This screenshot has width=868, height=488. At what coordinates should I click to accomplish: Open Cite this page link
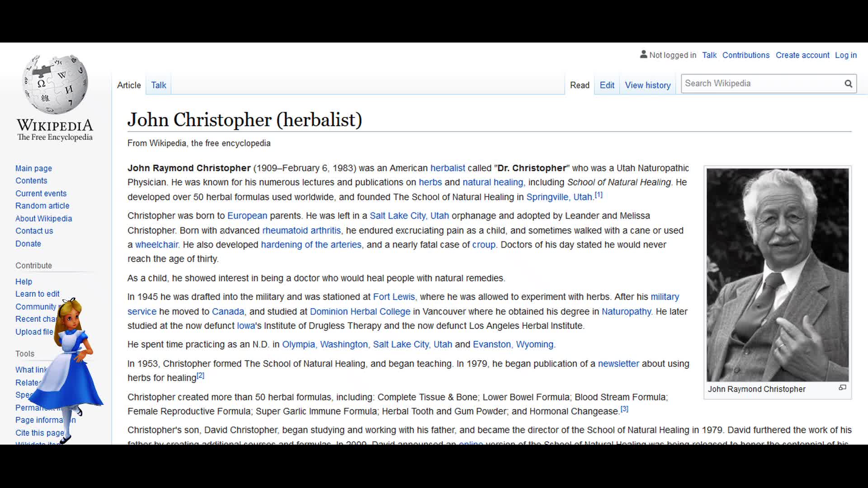point(40,433)
